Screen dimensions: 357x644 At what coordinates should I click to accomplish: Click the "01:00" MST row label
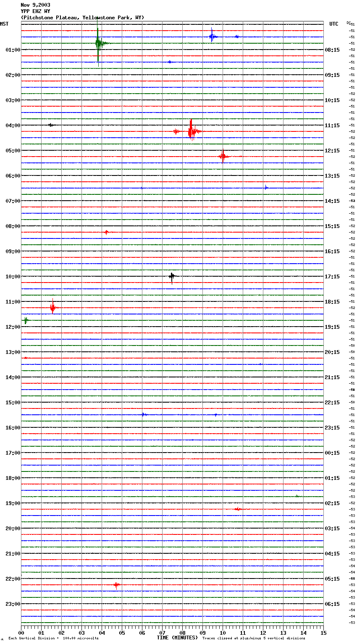click(x=13, y=50)
